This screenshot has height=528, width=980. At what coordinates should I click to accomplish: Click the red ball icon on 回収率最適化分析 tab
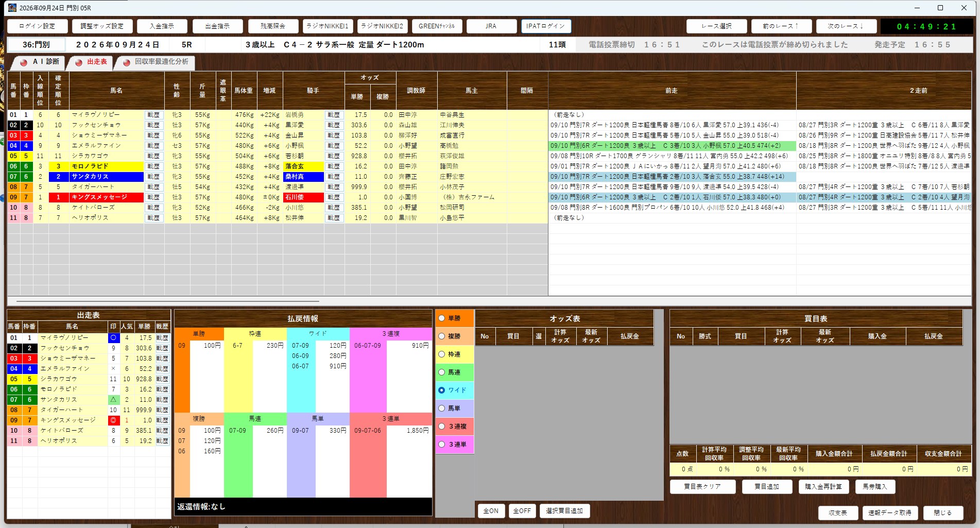(x=126, y=62)
